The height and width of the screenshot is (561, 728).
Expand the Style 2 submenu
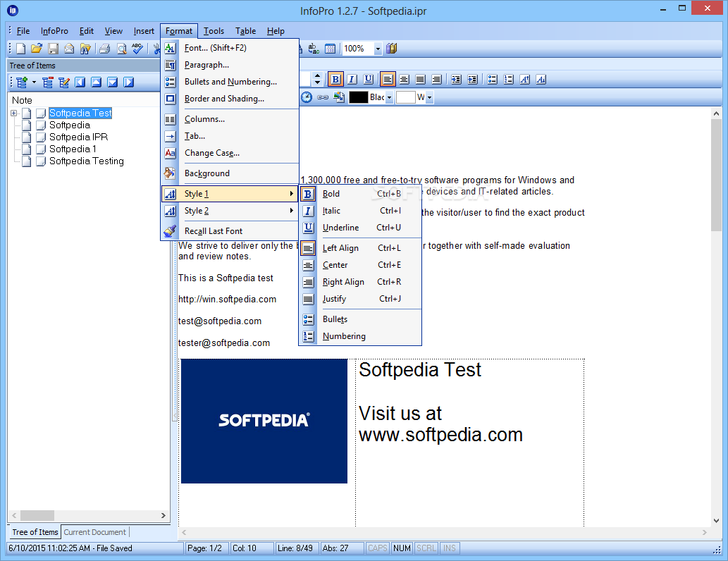coord(230,211)
